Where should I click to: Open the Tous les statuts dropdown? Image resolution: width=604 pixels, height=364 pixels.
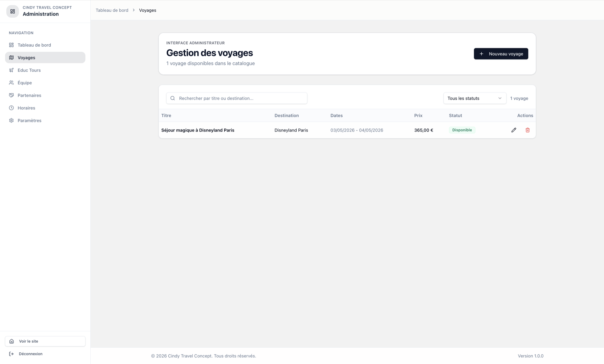[475, 98]
